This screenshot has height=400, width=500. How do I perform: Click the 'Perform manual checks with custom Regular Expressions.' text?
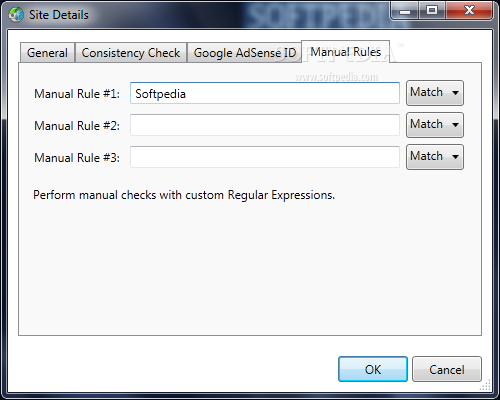click(x=184, y=195)
